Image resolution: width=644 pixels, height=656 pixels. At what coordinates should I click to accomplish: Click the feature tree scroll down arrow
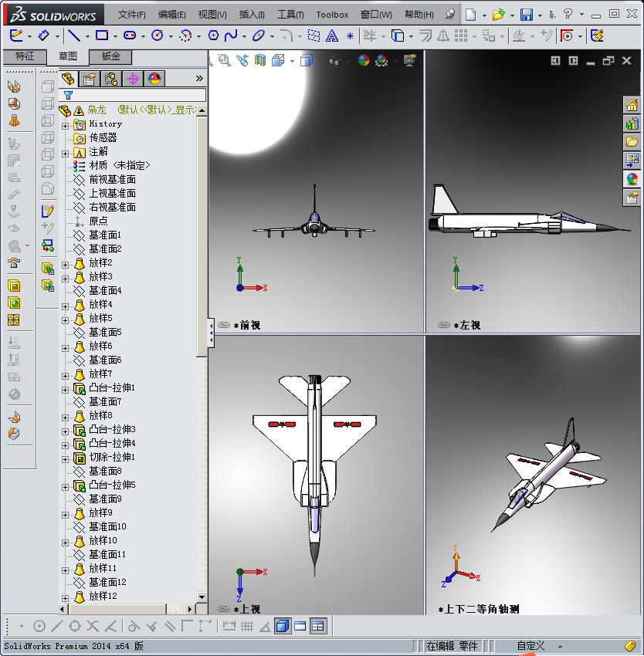coord(202,597)
